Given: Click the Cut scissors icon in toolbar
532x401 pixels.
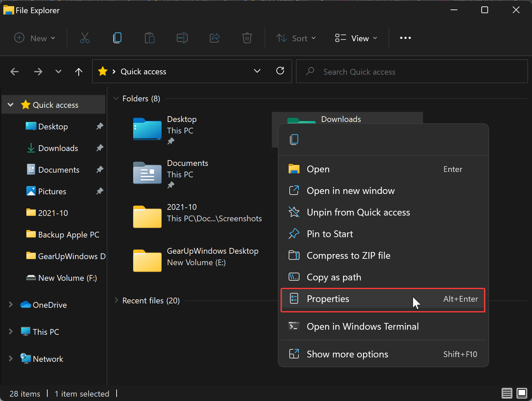Looking at the screenshot, I should (x=84, y=38).
